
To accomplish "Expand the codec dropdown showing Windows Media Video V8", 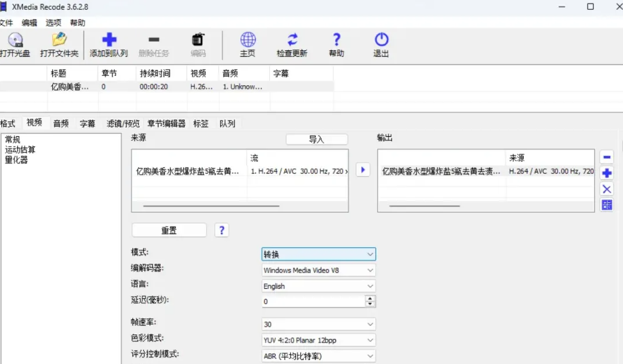I will pyautogui.click(x=318, y=270).
